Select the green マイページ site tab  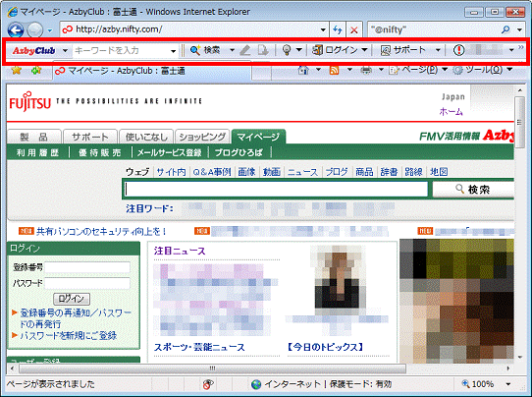[x=258, y=137]
